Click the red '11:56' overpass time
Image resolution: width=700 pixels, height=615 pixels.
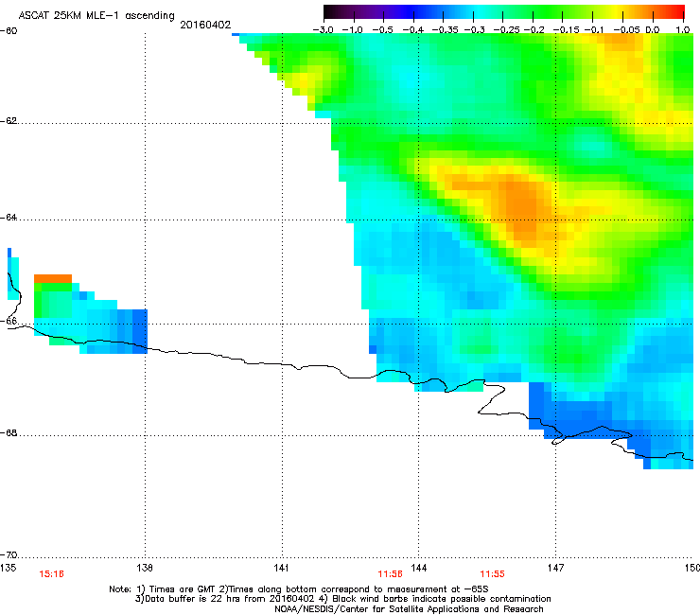click(x=390, y=574)
